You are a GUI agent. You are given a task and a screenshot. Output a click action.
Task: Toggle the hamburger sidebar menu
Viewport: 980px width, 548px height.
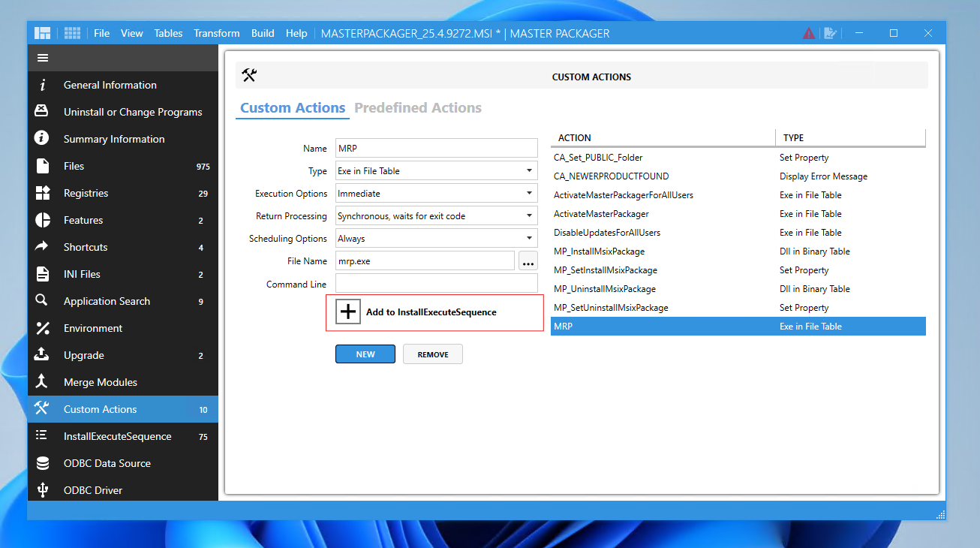click(43, 58)
